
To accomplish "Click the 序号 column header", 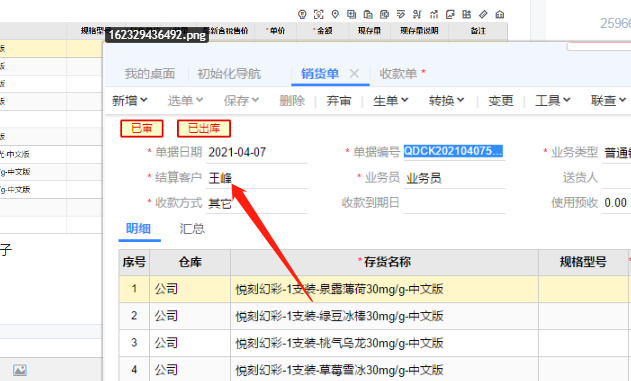I will coord(134,262).
